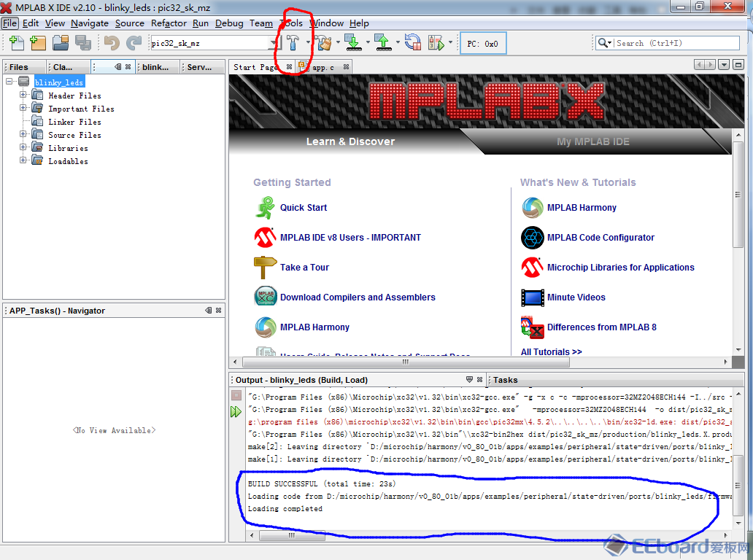Click Microchip Libraries for Applications link

(620, 268)
